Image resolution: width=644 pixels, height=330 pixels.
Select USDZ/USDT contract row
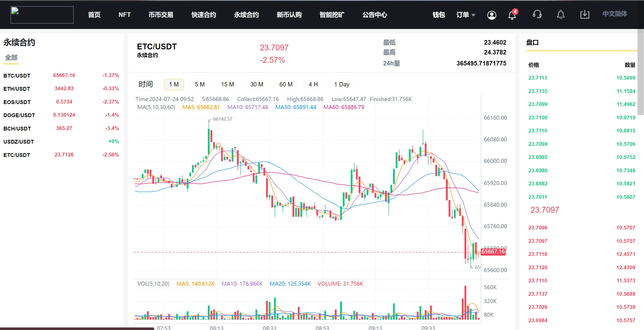(61, 142)
